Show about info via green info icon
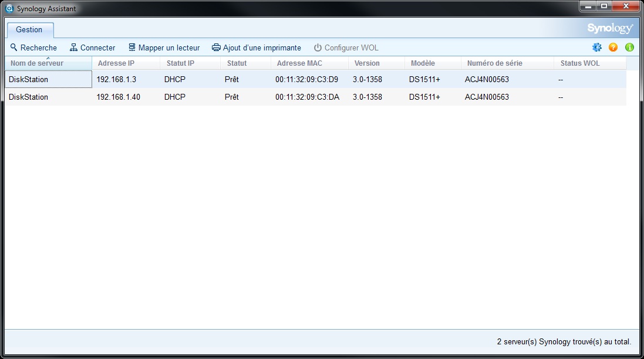The image size is (644, 359). [629, 47]
